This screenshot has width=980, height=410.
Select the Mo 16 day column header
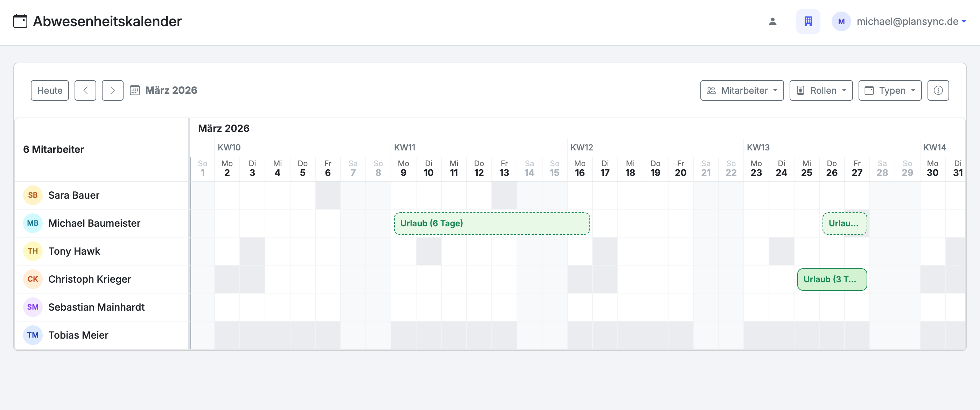click(x=579, y=168)
